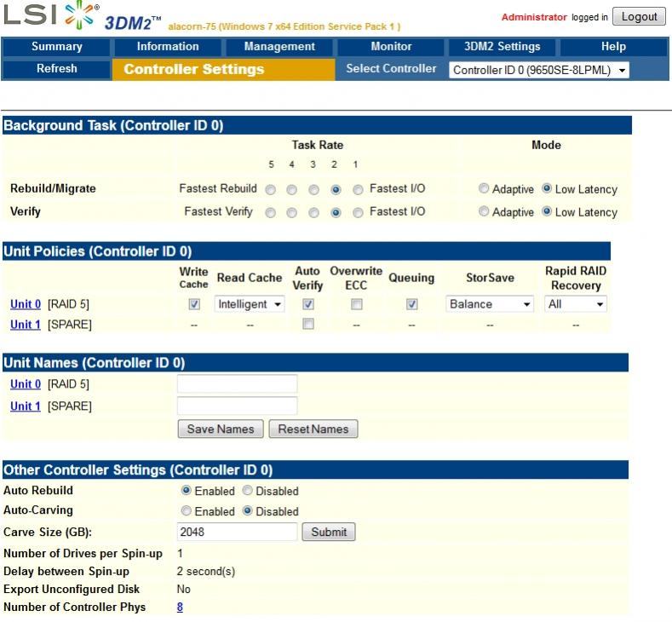Toggle Queuing checkbox for Unit 0
Viewport: 672px width, 622px height.
tap(412, 304)
